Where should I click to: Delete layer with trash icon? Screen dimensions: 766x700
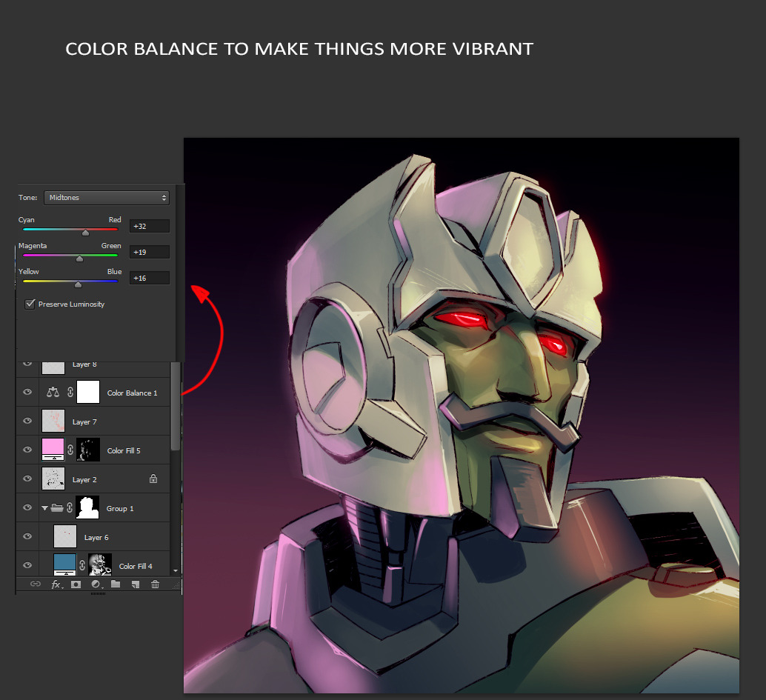pos(156,584)
